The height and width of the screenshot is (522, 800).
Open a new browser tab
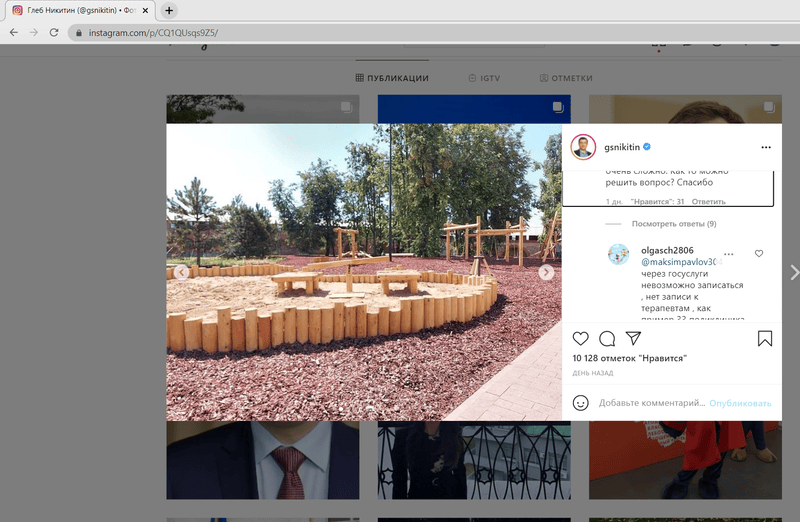coord(169,10)
